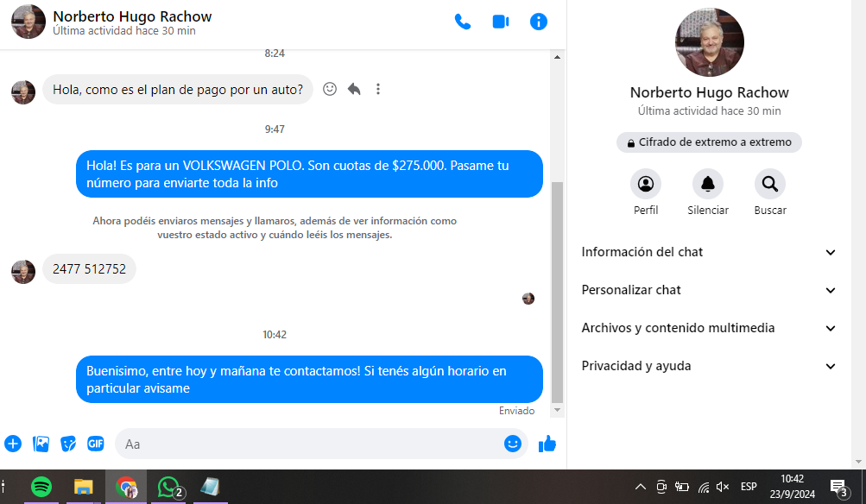866x504 pixels.
Task: Click the ESP language indicator in the tray
Action: tap(749, 487)
